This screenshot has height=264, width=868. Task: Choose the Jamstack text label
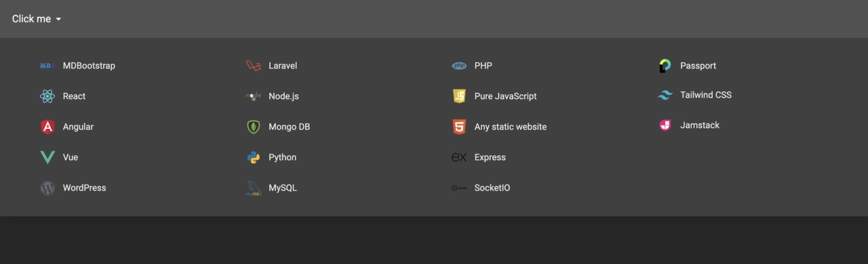[x=700, y=125]
